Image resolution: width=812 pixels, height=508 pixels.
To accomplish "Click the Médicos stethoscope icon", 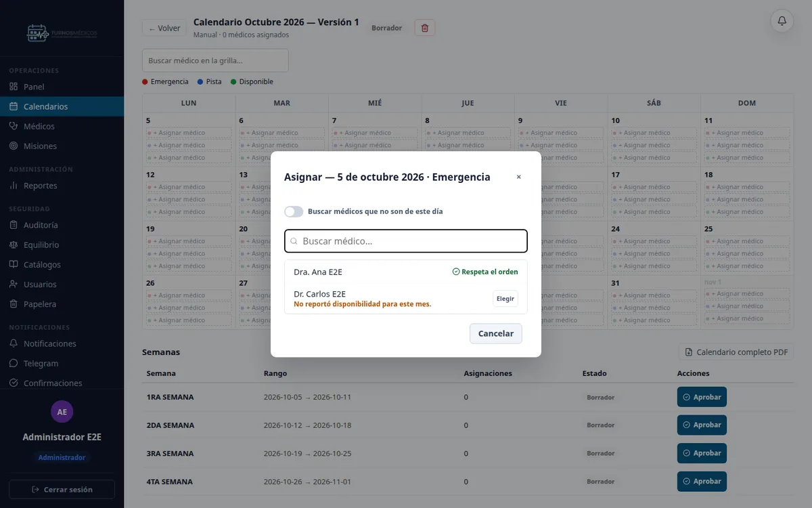I will point(14,126).
